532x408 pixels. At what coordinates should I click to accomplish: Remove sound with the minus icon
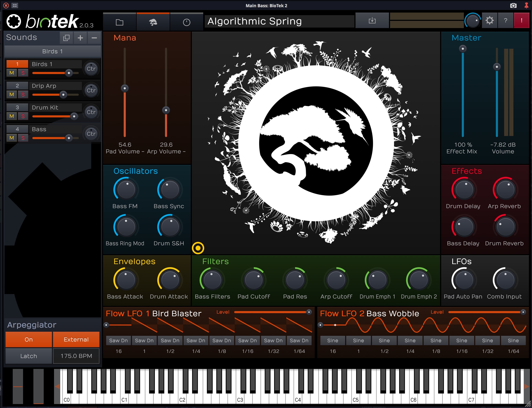pyautogui.click(x=94, y=38)
